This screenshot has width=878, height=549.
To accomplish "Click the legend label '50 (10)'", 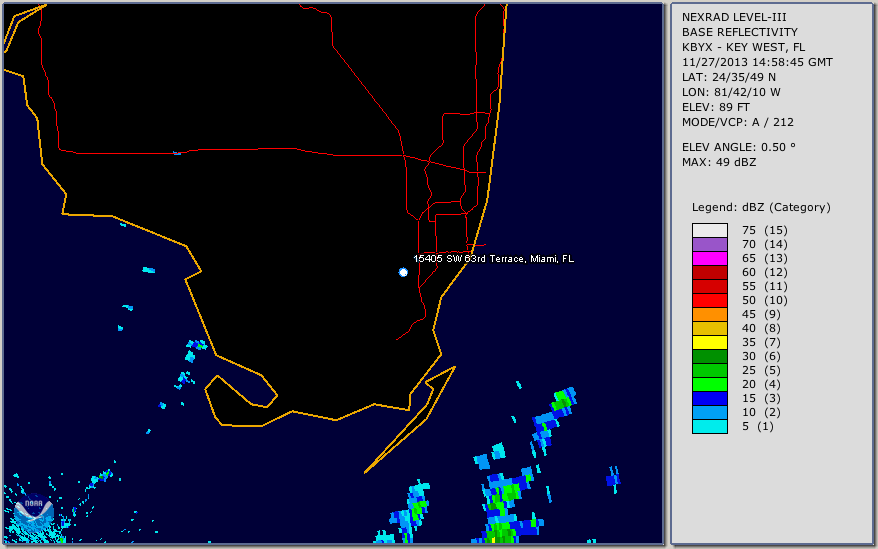I will pyautogui.click(x=765, y=300).
